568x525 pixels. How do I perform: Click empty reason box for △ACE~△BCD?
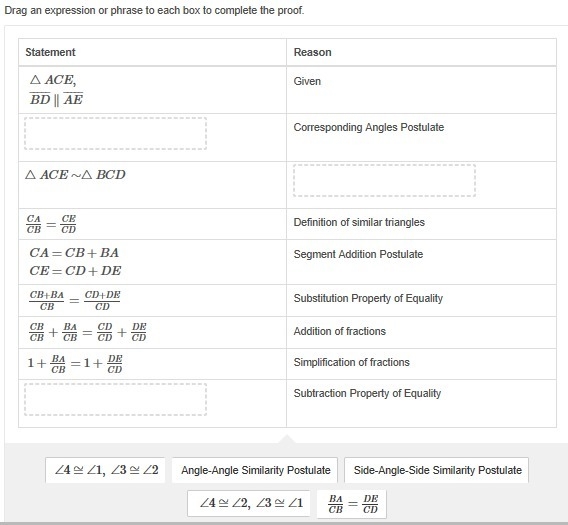(384, 180)
